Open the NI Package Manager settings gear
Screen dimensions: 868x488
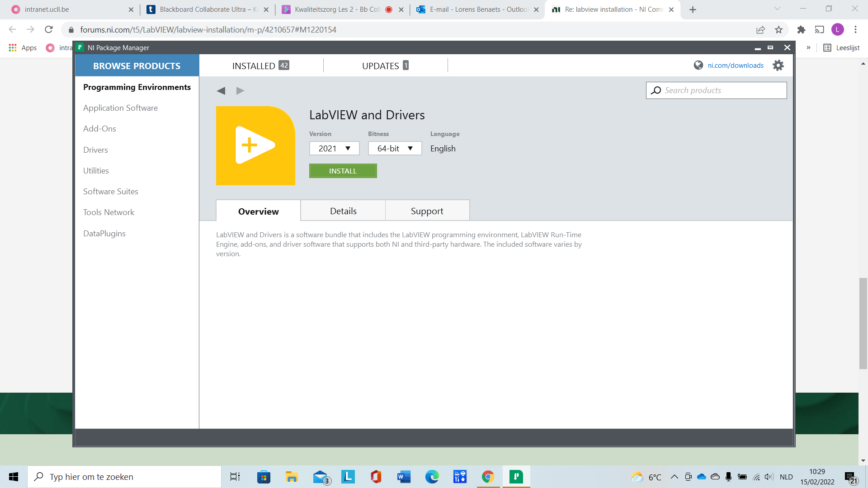(x=778, y=65)
